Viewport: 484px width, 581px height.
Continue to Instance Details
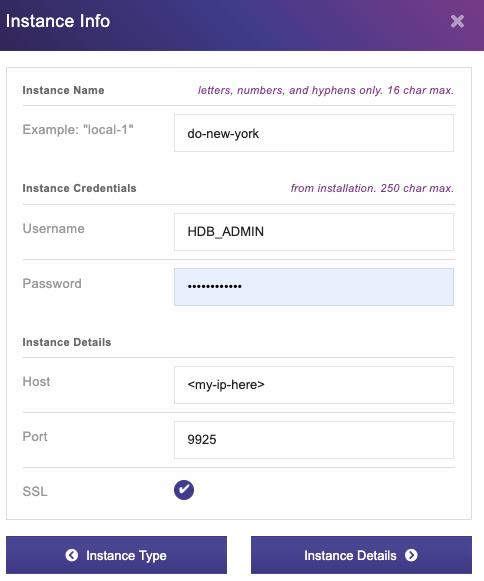(x=361, y=555)
